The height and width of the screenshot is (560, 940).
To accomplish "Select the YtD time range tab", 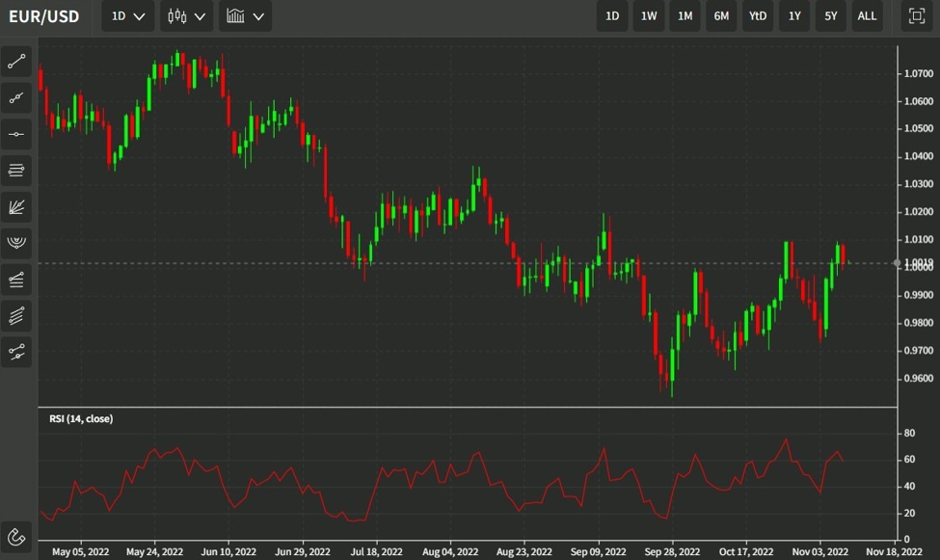I will point(758,15).
